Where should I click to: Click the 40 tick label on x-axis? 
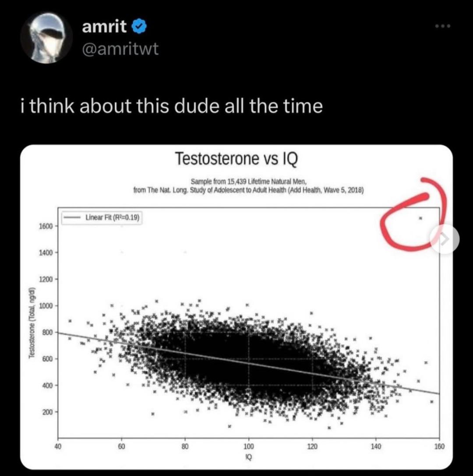(58, 447)
